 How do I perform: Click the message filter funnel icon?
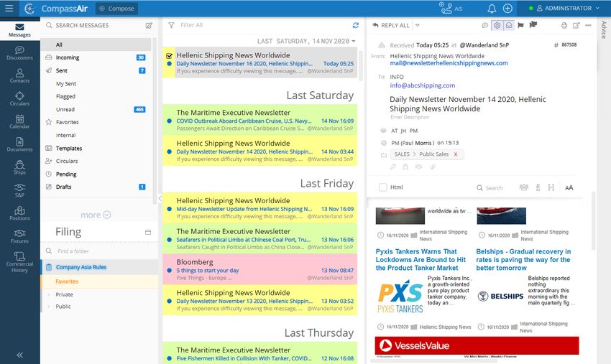point(171,25)
